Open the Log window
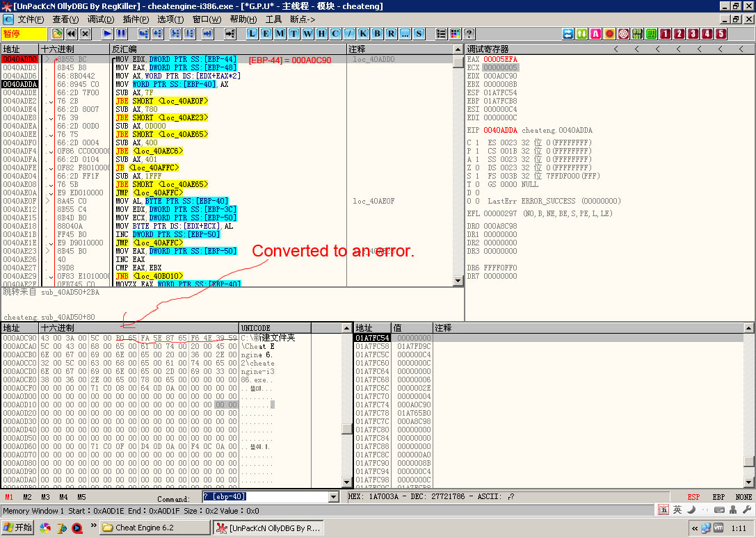Viewport: 756px width, 538px height. pos(252,33)
